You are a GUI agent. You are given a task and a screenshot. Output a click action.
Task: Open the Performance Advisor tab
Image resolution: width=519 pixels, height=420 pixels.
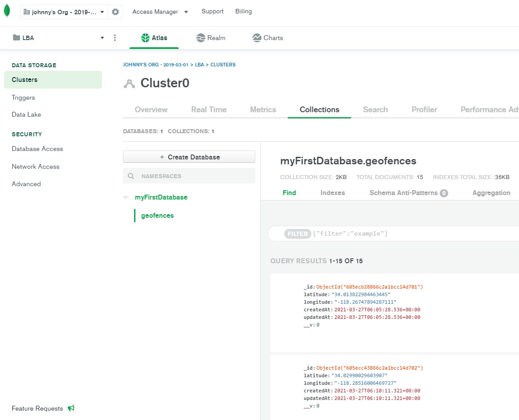490,110
